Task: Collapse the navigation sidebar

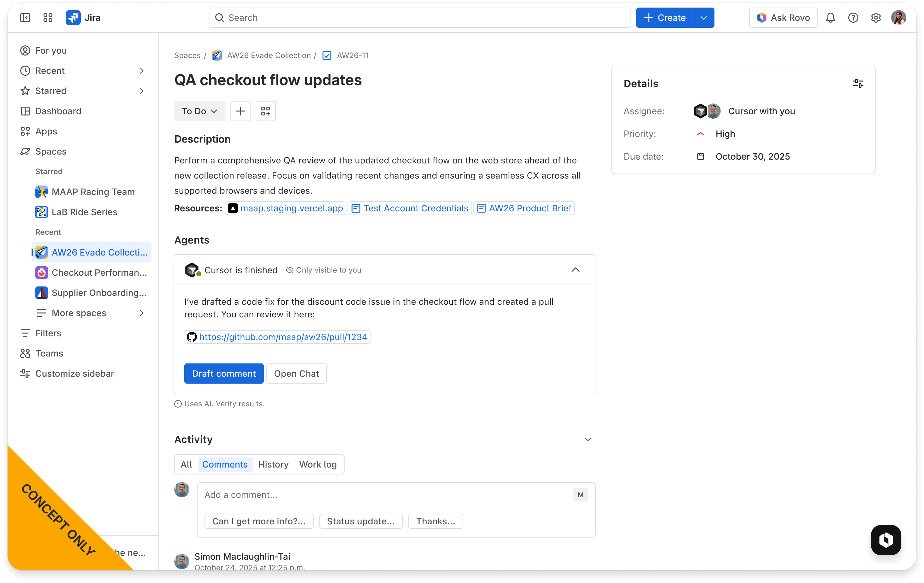Action: [25, 18]
